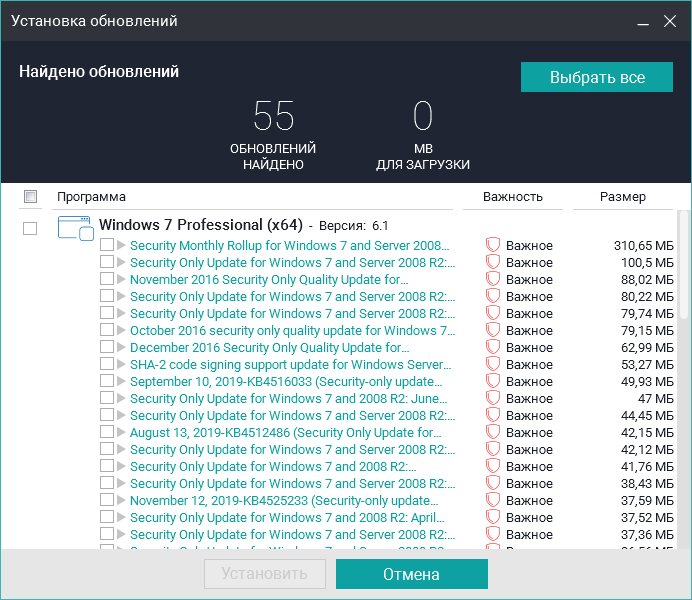Check the November 2016 Security Only update checkbox
Image resolution: width=692 pixels, height=600 pixels.
pyautogui.click(x=107, y=278)
